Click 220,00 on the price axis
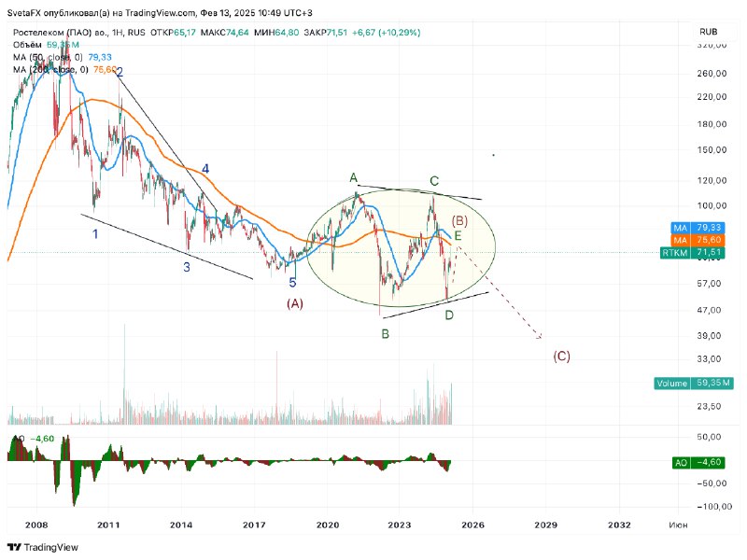Screen dimensions: 747x560 (712, 97)
